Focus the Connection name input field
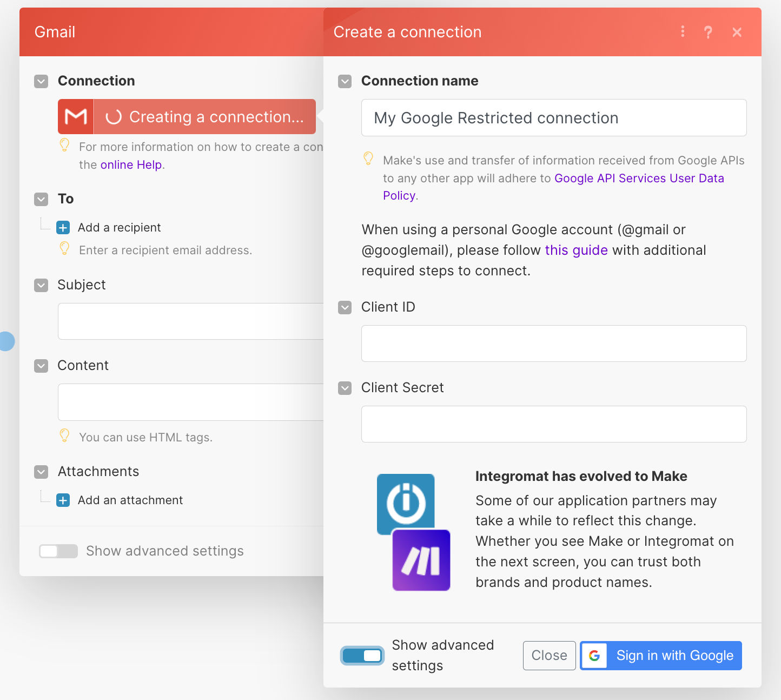The height and width of the screenshot is (700, 781). [x=554, y=117]
